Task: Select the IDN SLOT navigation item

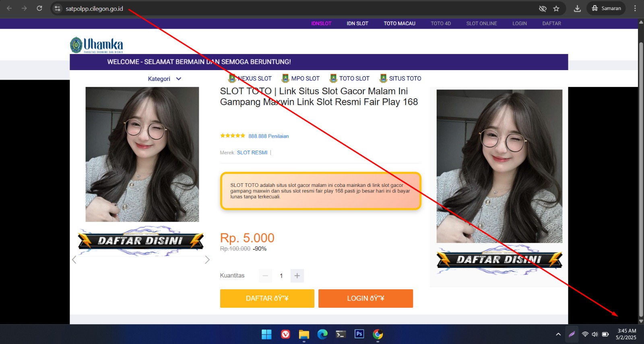Action: tap(357, 23)
